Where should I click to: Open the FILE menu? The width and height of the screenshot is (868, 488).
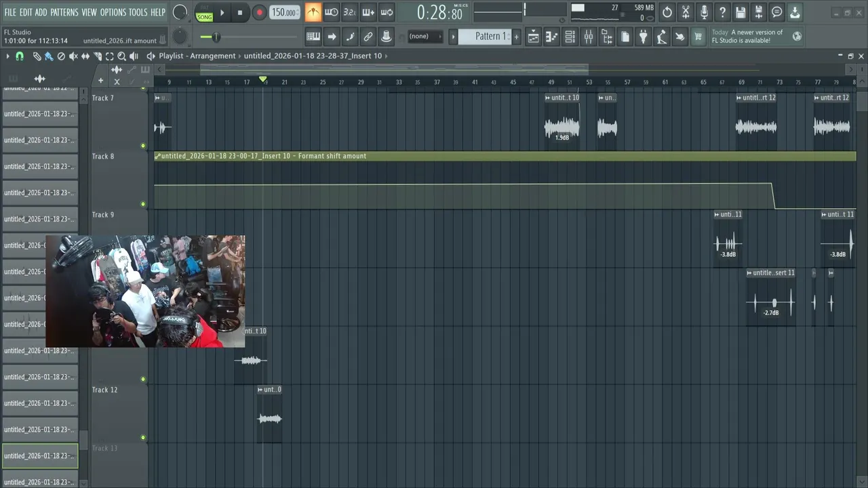tap(10, 12)
